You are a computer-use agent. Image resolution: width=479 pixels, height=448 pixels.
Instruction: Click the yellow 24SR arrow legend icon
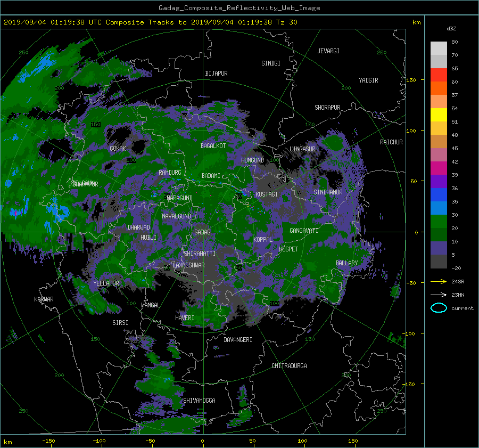pos(439,281)
